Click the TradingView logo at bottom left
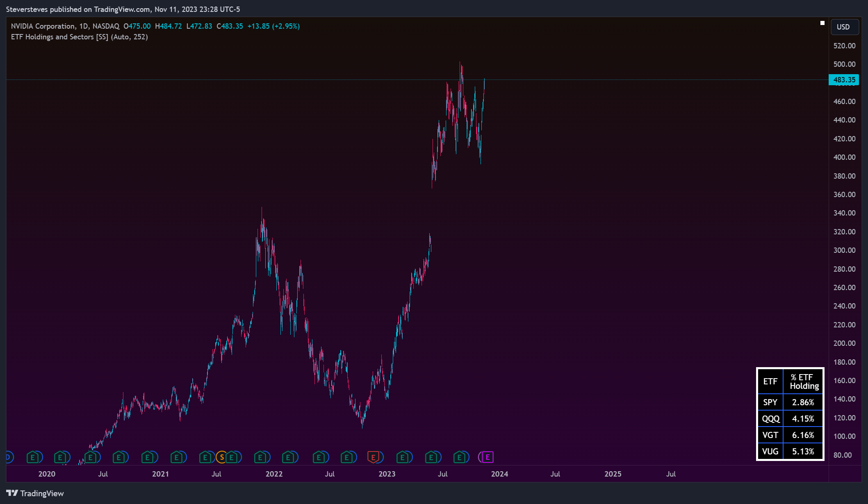The width and height of the screenshot is (868, 504). 35,493
